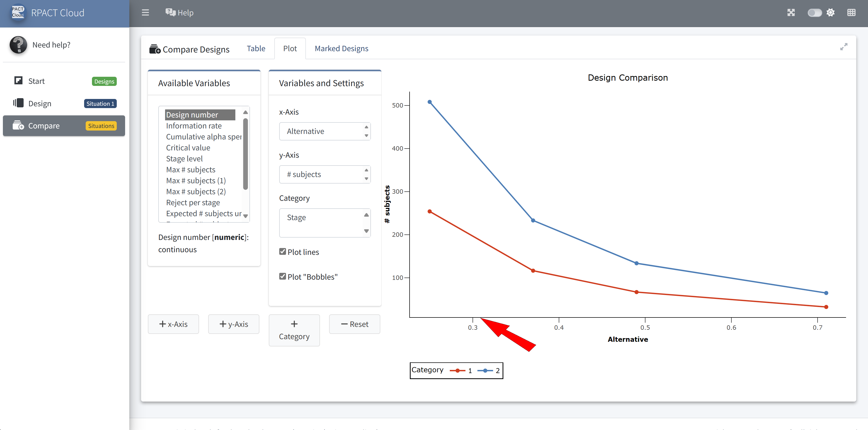This screenshot has width=868, height=430.
Task: Click the fullscreen expand arrows icon in header
Action: click(x=791, y=13)
